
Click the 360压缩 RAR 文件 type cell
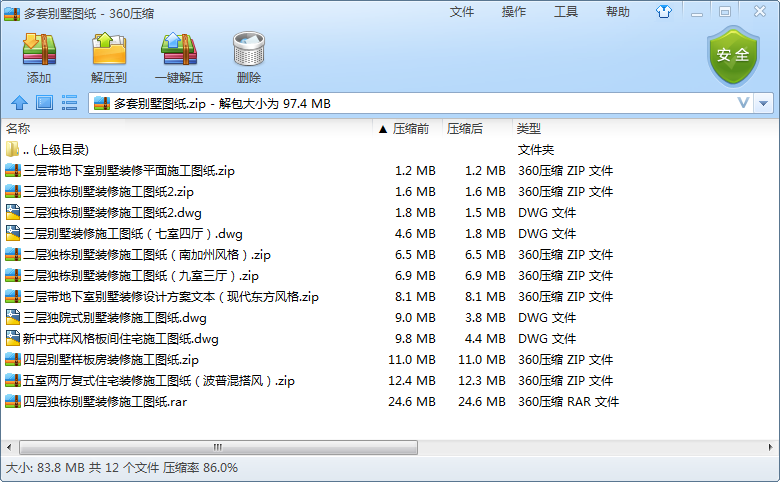click(568, 401)
